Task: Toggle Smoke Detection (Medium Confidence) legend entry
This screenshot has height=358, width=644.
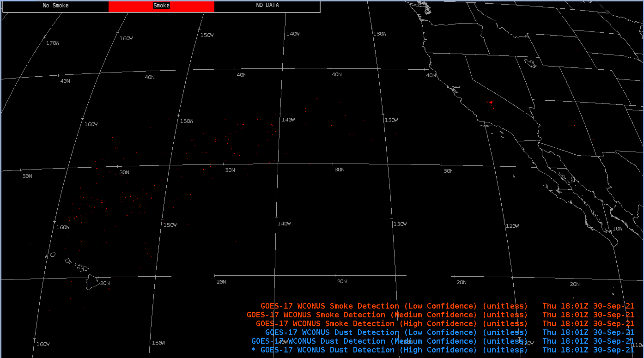Action: point(440,315)
